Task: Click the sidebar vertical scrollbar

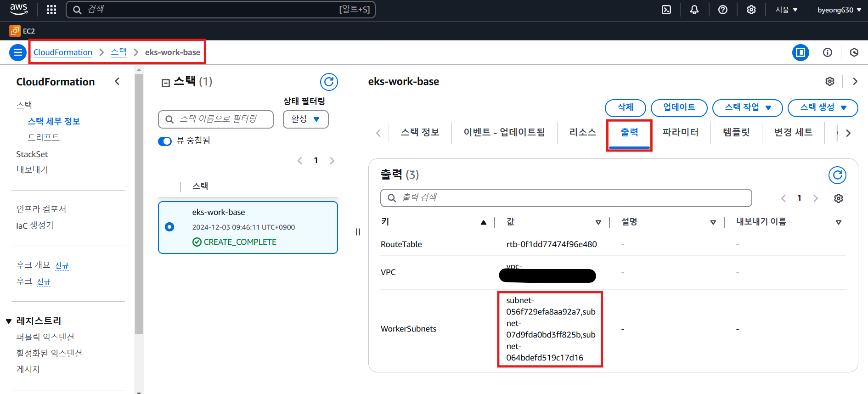Action: 139,203
